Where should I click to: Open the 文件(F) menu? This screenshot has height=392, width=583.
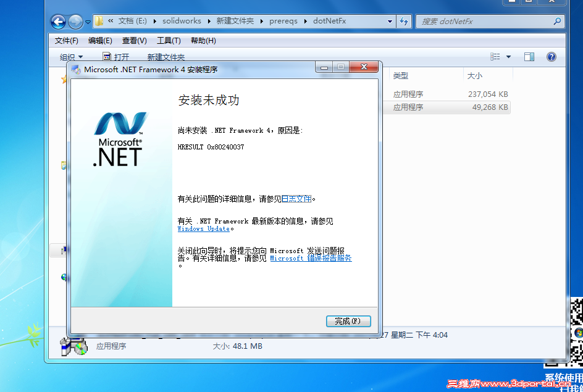pyautogui.click(x=66, y=41)
